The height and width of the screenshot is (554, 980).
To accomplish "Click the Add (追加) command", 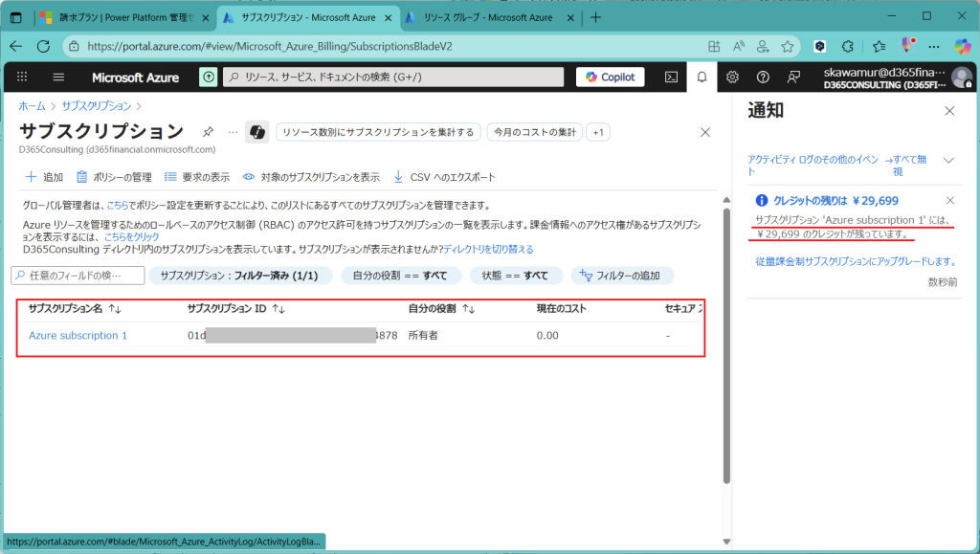I will (44, 177).
